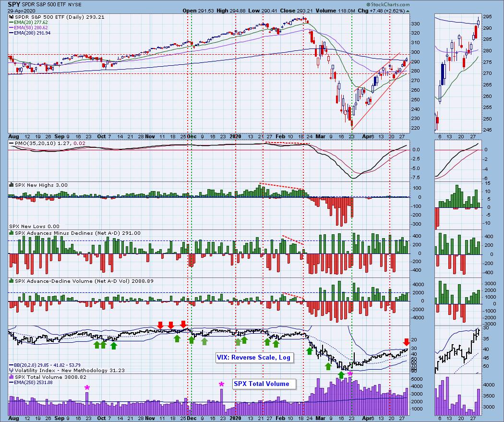This screenshot has height=422, width=504.
Task: Click the PMO(35,20,10) indicator label
Action: [x=47, y=143]
